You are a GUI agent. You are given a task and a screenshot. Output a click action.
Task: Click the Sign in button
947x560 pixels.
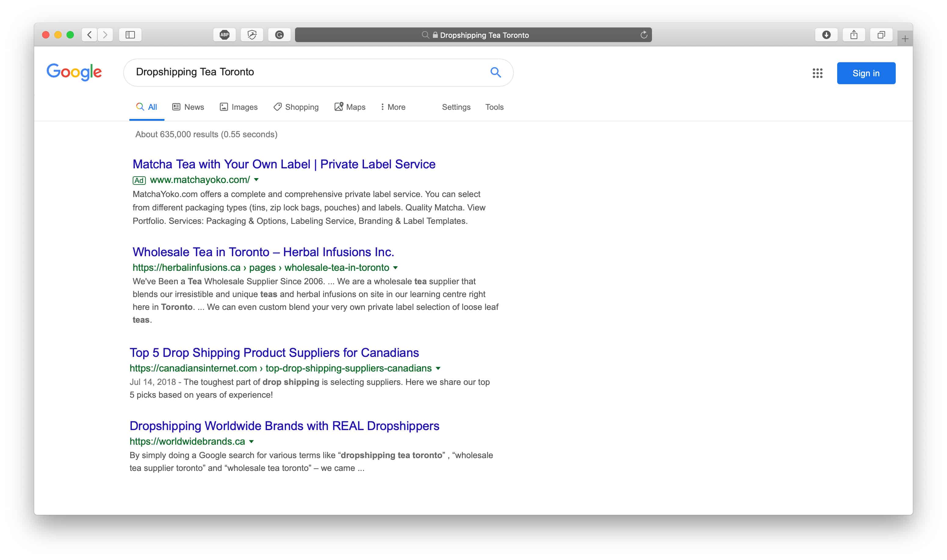[x=866, y=73]
